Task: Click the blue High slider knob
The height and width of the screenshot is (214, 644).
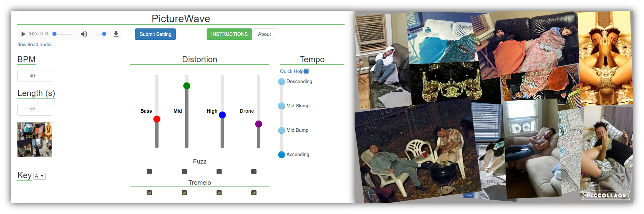Action: pos(222,115)
